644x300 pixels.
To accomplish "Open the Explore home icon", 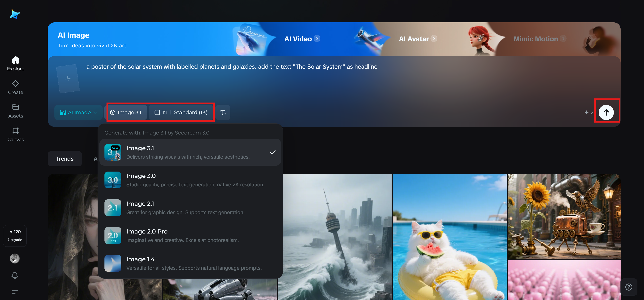I will point(16,60).
